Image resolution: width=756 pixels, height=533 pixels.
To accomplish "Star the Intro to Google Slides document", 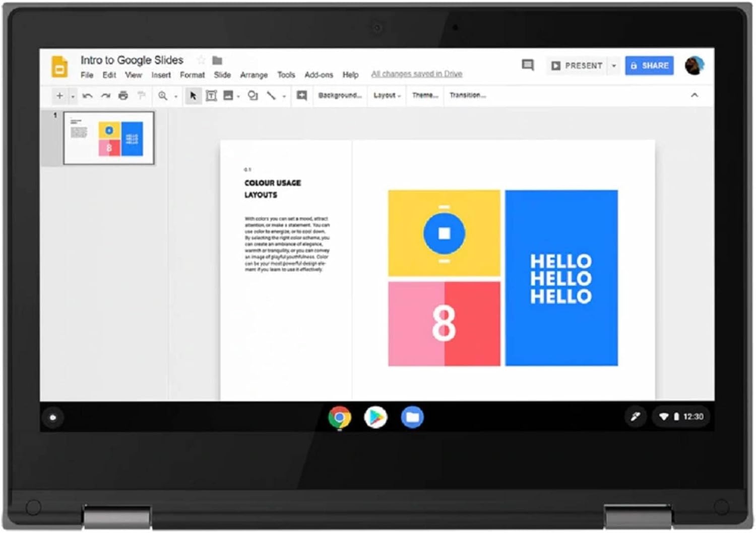I will click(x=201, y=61).
